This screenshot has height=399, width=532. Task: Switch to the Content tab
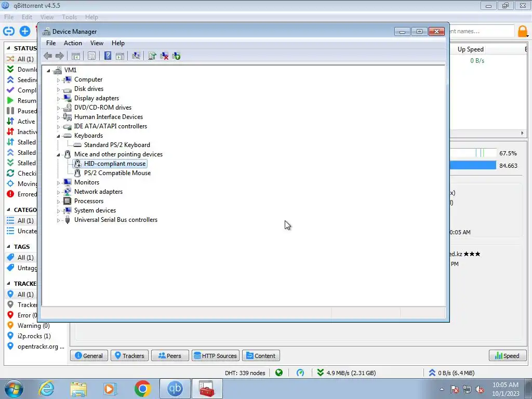tap(261, 355)
